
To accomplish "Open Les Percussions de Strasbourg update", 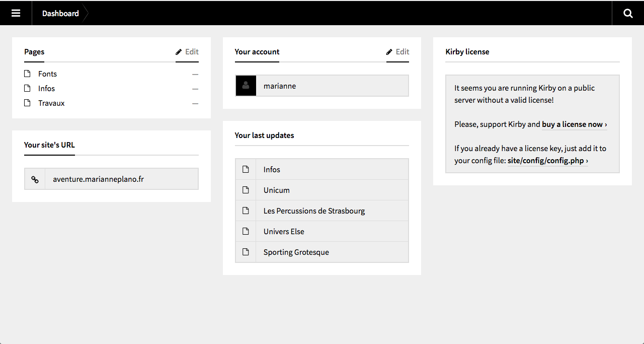I will pos(314,211).
